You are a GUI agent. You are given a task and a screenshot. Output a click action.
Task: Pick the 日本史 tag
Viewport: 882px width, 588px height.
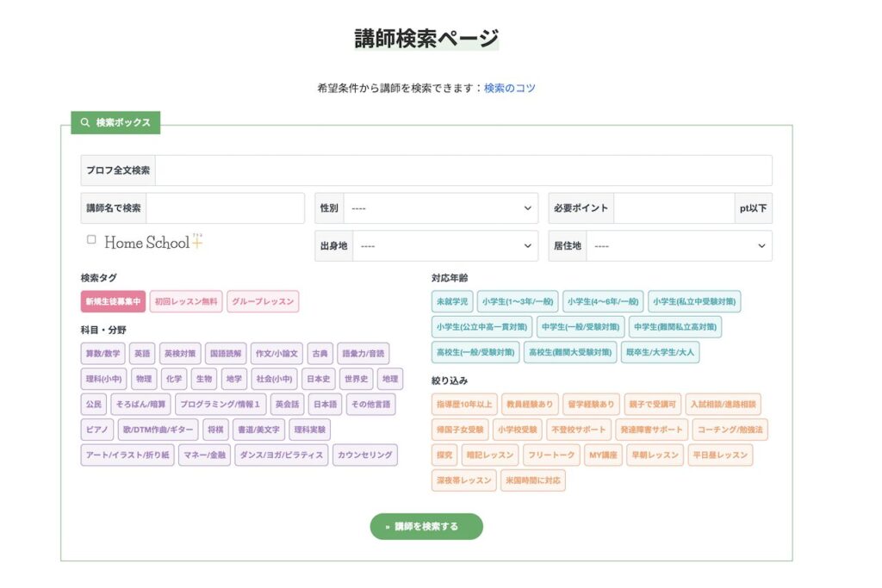tap(319, 379)
